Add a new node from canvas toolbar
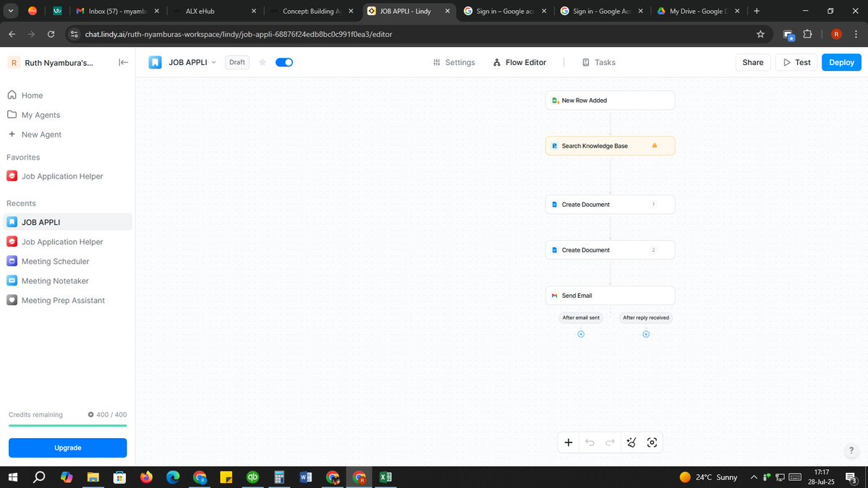 click(x=569, y=442)
